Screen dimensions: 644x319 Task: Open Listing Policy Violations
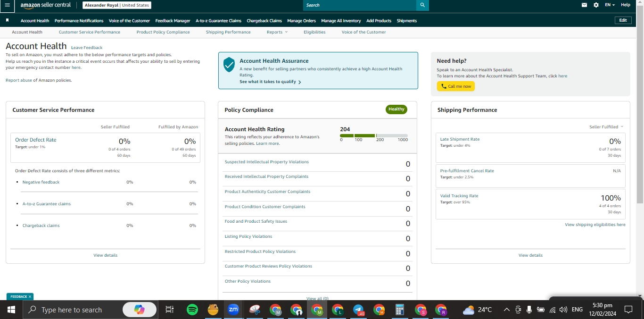pyautogui.click(x=248, y=236)
